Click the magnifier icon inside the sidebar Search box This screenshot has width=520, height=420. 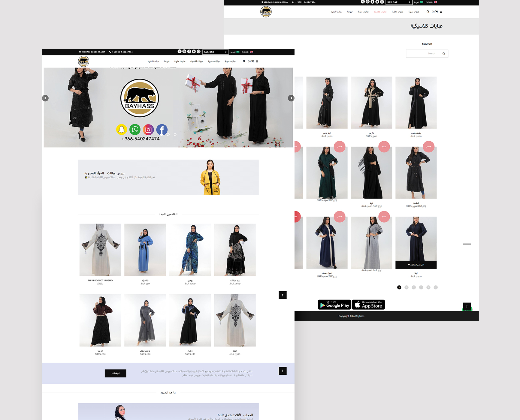444,54
